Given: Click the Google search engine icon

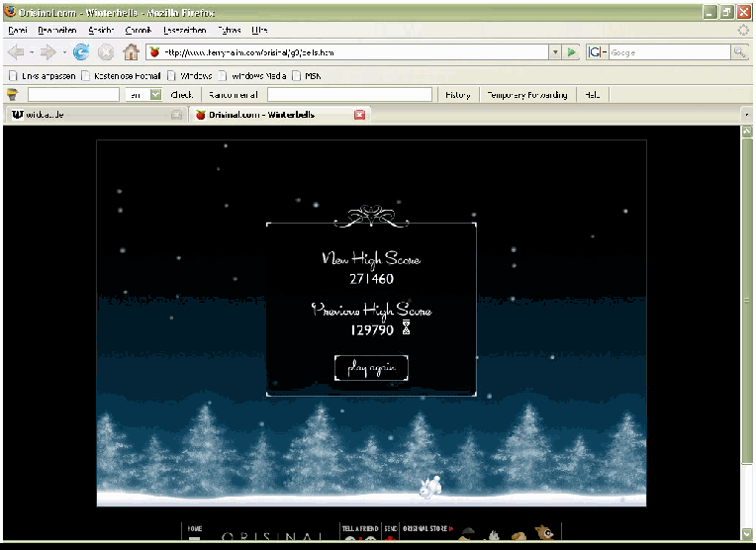Looking at the screenshot, I should (597, 52).
